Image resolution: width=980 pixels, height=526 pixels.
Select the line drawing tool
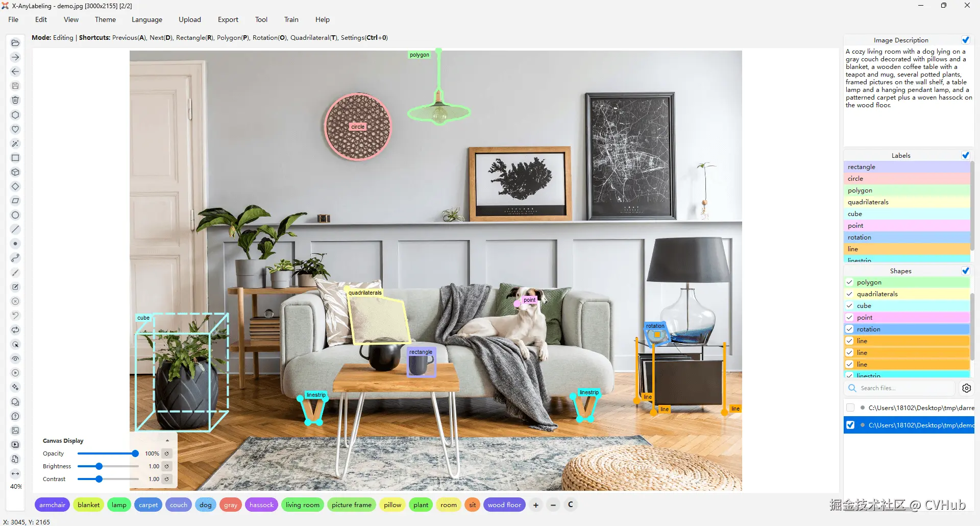point(15,229)
